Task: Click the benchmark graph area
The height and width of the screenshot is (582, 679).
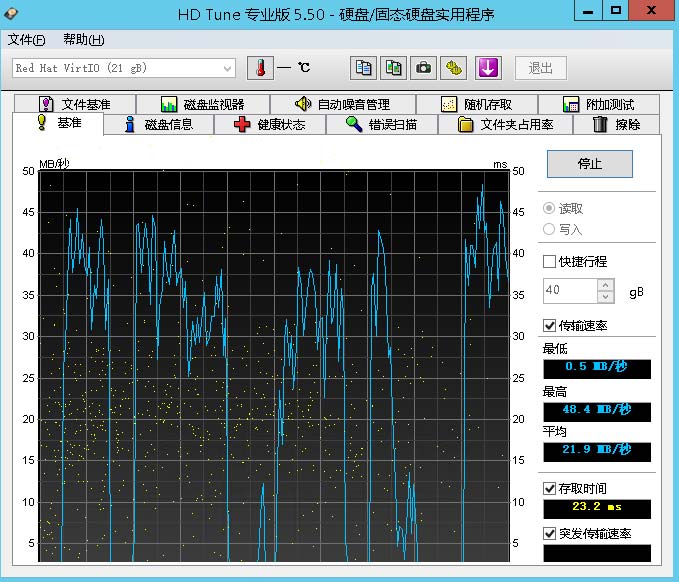Action: pos(274,366)
